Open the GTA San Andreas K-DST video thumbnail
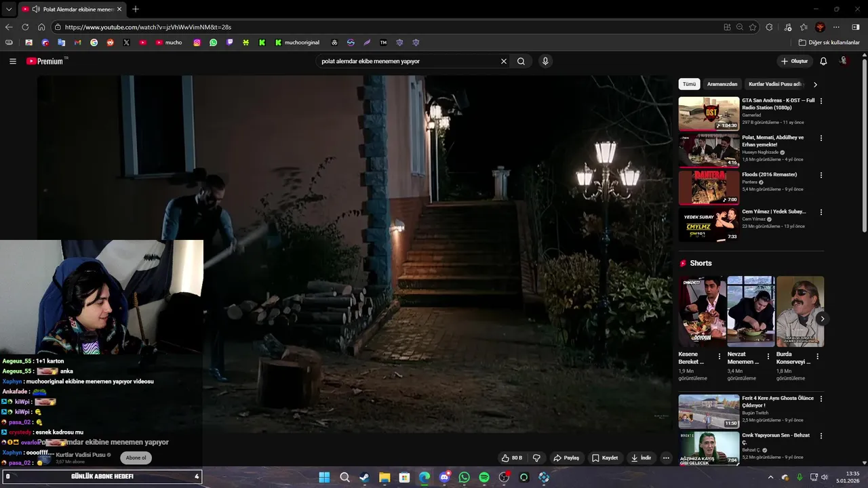The image size is (868, 488). tap(709, 113)
